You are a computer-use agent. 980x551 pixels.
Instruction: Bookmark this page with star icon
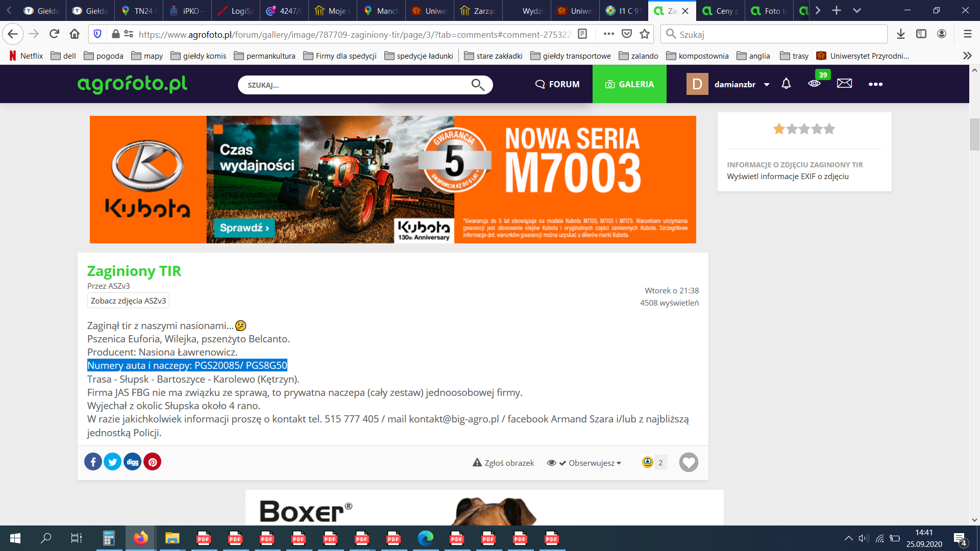[645, 34]
